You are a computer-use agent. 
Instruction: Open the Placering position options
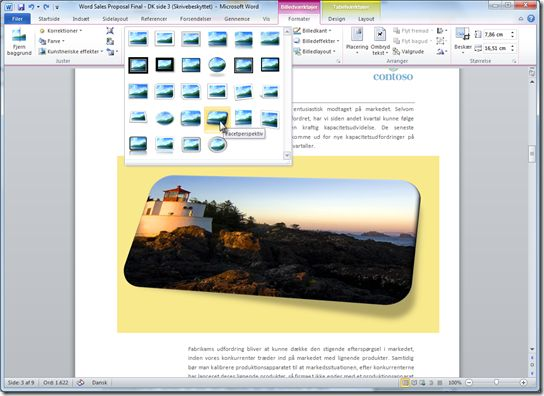point(357,41)
